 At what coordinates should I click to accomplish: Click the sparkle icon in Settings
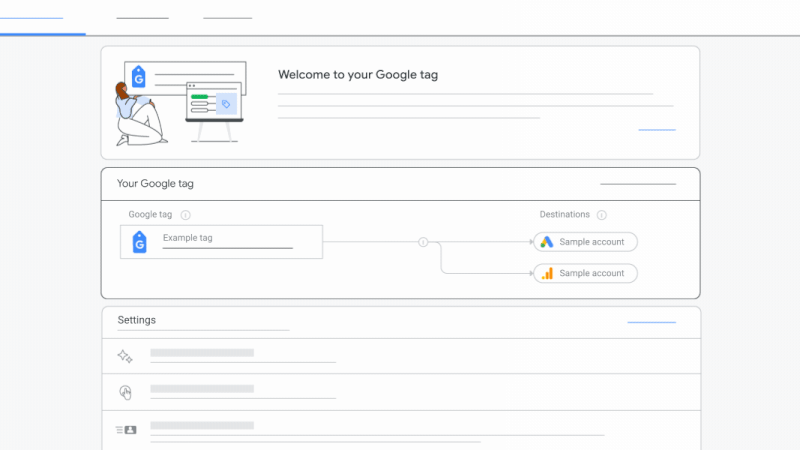point(125,356)
